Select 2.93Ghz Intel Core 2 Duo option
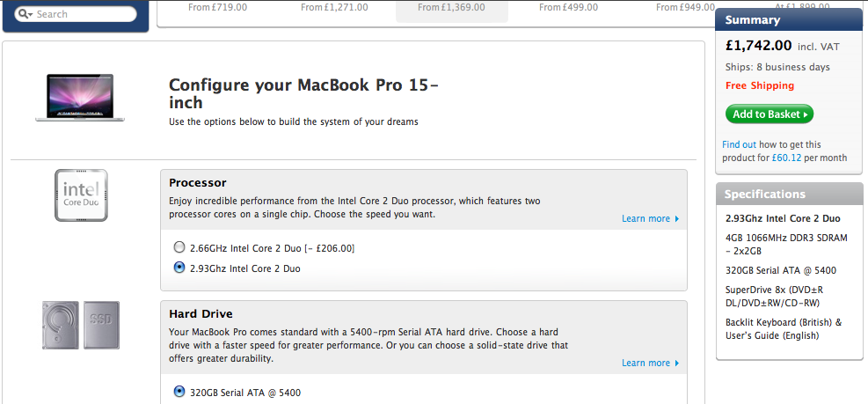 click(x=179, y=268)
